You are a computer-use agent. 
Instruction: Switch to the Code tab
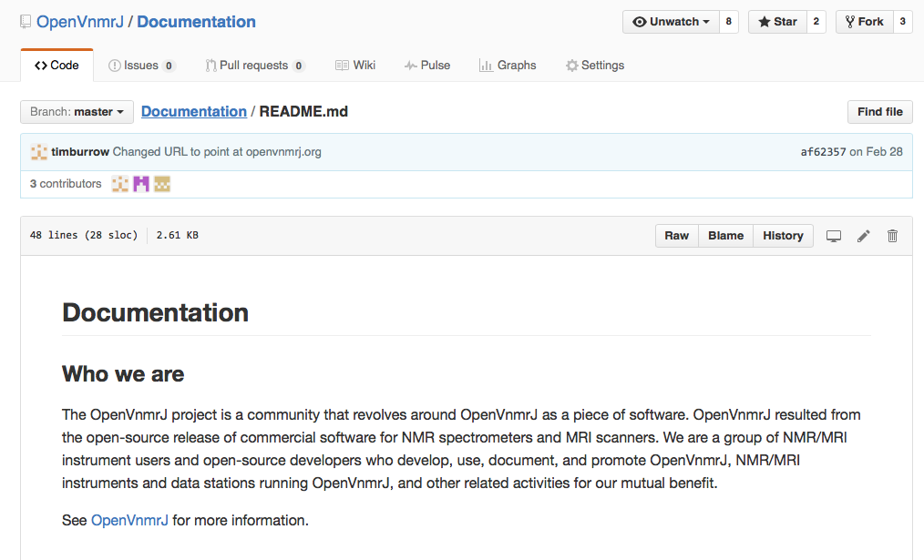click(x=56, y=66)
